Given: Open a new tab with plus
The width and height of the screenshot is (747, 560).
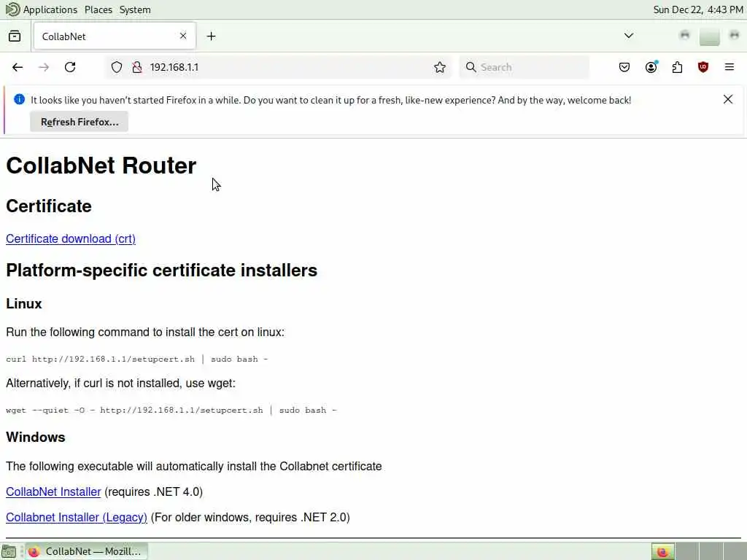Looking at the screenshot, I should pos(211,36).
